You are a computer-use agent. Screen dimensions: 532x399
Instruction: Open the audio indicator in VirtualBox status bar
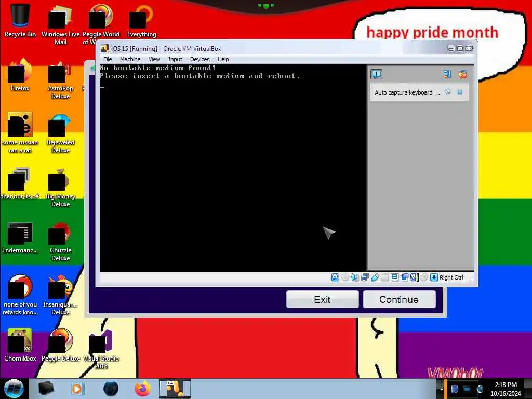click(355, 277)
